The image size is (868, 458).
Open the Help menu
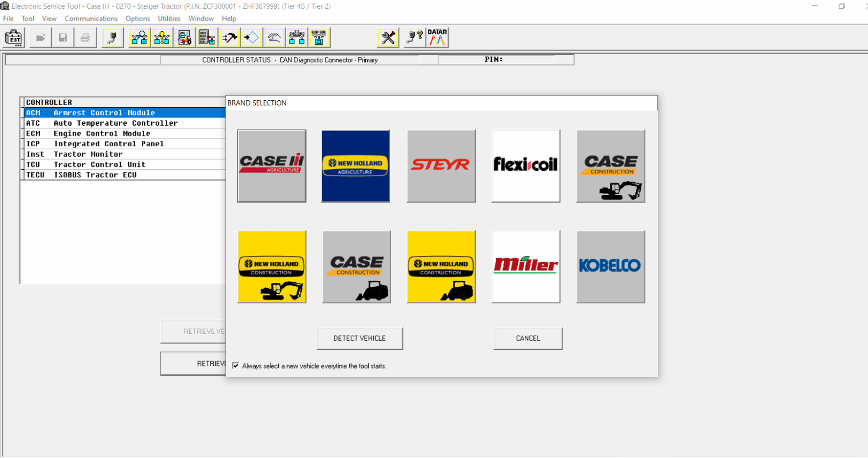(229, 19)
